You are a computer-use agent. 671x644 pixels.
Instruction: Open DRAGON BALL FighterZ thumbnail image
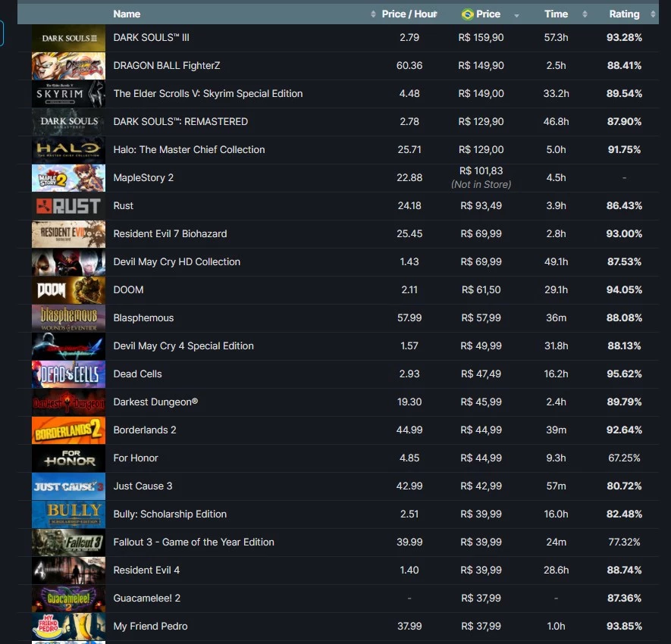click(68, 66)
